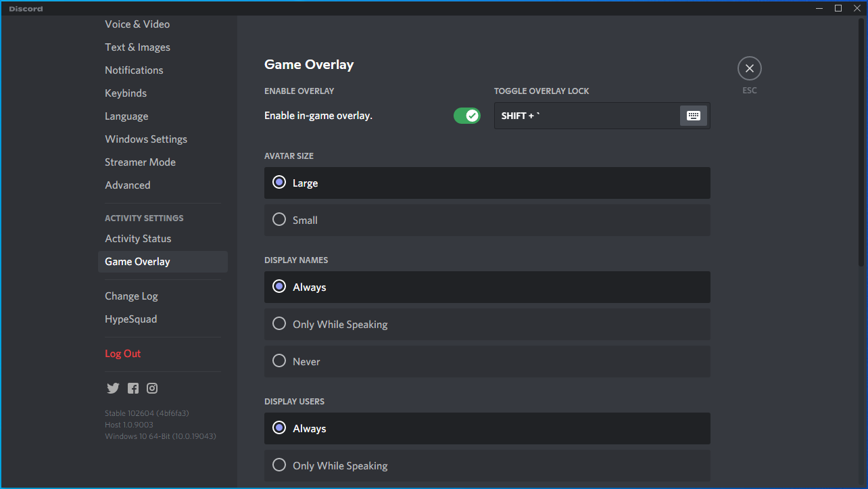Image resolution: width=868 pixels, height=489 pixels.
Task: Open Discord's Twitter page icon
Action: (113, 388)
